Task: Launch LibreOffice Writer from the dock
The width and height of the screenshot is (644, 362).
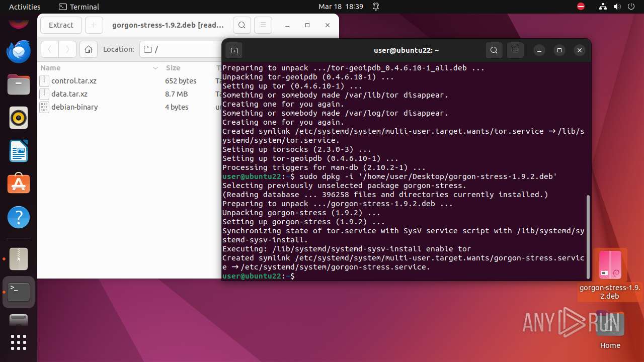Action: (19, 151)
